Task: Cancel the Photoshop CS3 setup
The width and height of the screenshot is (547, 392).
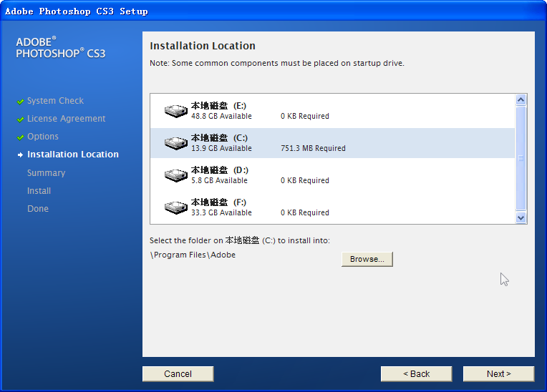Action: pyautogui.click(x=178, y=374)
